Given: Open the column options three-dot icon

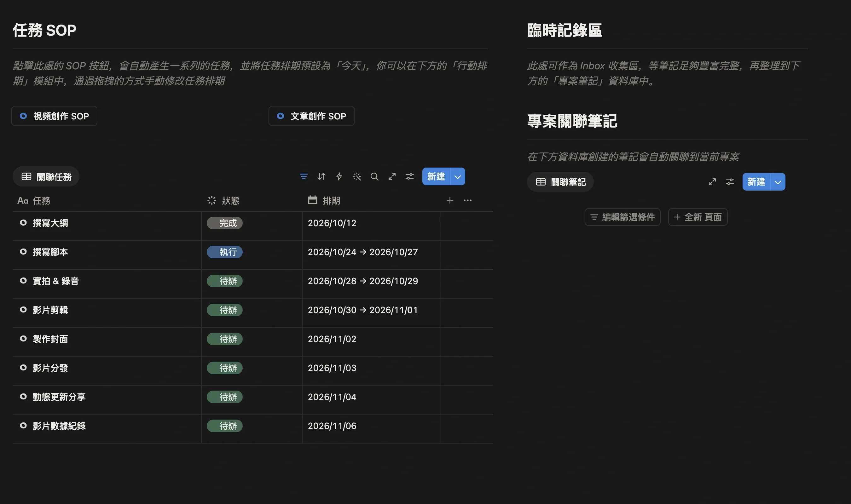Looking at the screenshot, I should 467,200.
